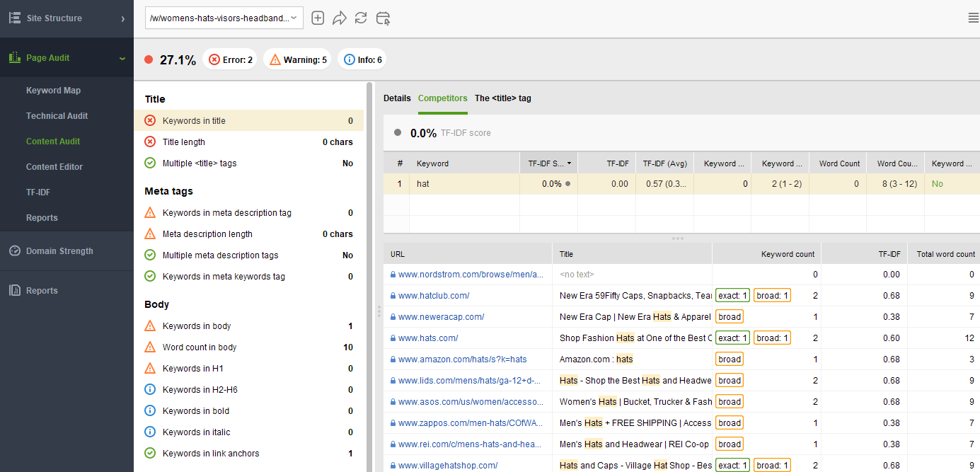
Task: Open Content Editor in the sidebar
Action: (54, 167)
